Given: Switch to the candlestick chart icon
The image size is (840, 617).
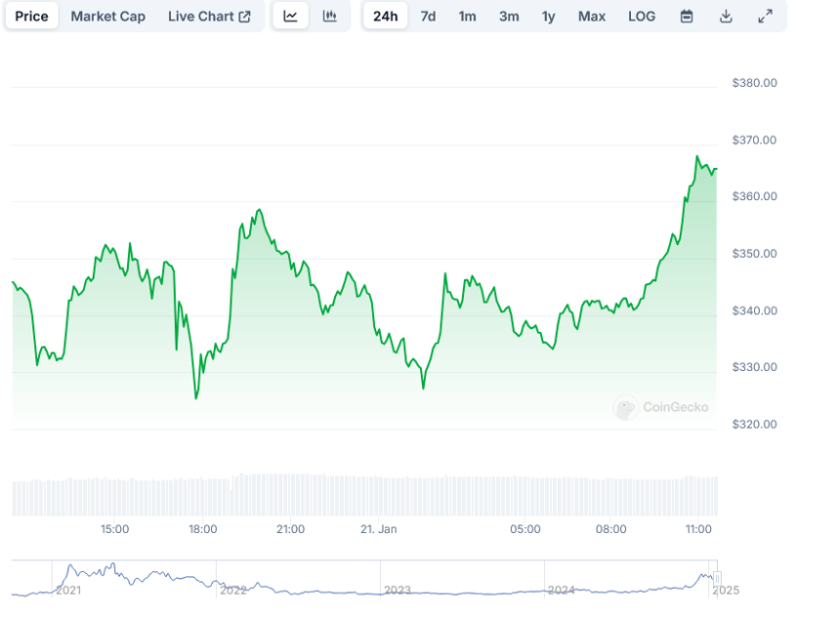Looking at the screenshot, I should [330, 17].
